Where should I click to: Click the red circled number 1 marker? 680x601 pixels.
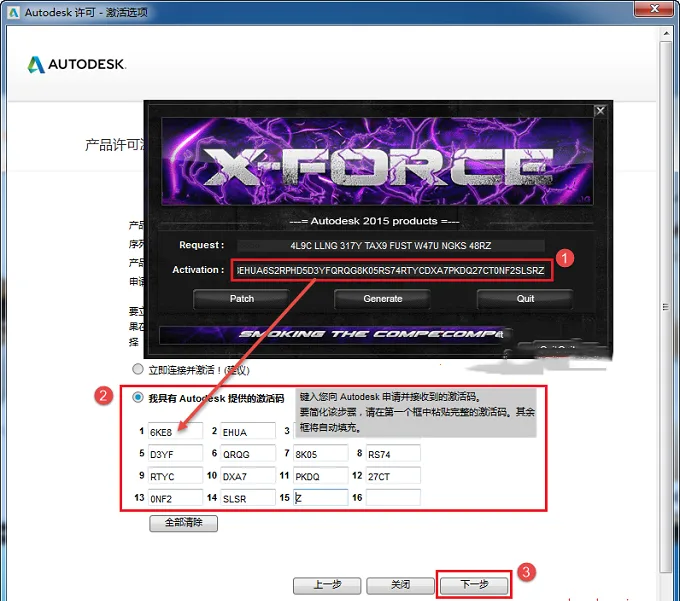(564, 258)
